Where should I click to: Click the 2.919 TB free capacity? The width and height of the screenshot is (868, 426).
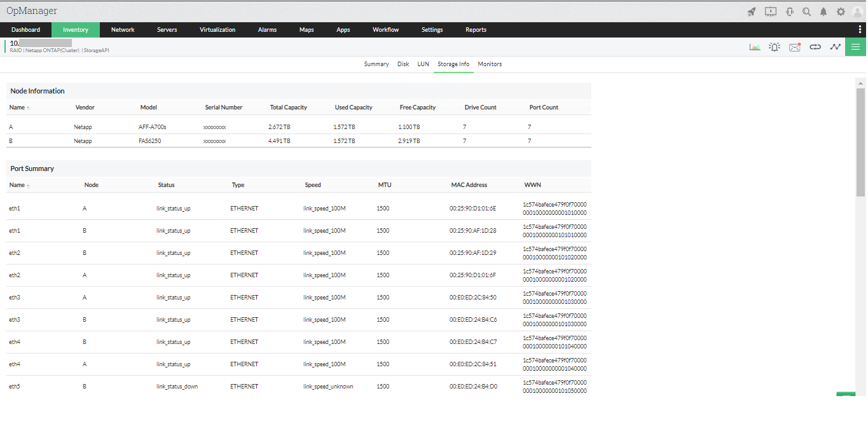pos(409,141)
